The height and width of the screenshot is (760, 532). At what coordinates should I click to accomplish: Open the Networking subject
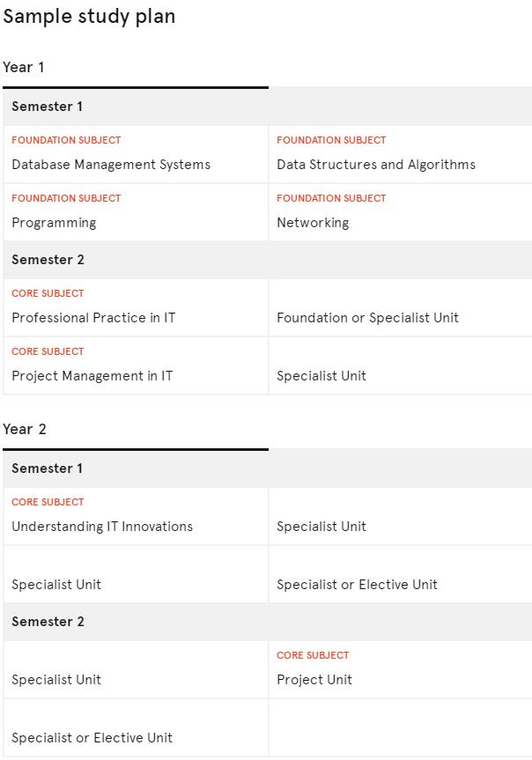click(313, 223)
